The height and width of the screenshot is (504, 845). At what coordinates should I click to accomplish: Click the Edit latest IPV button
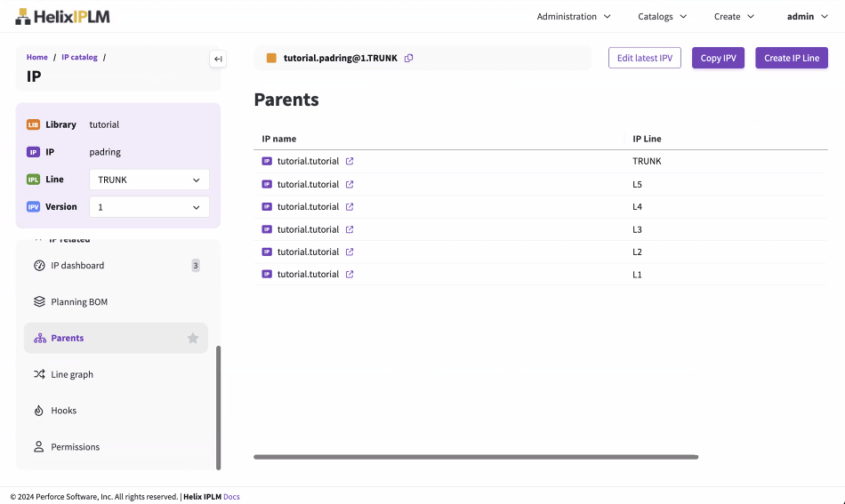click(645, 59)
